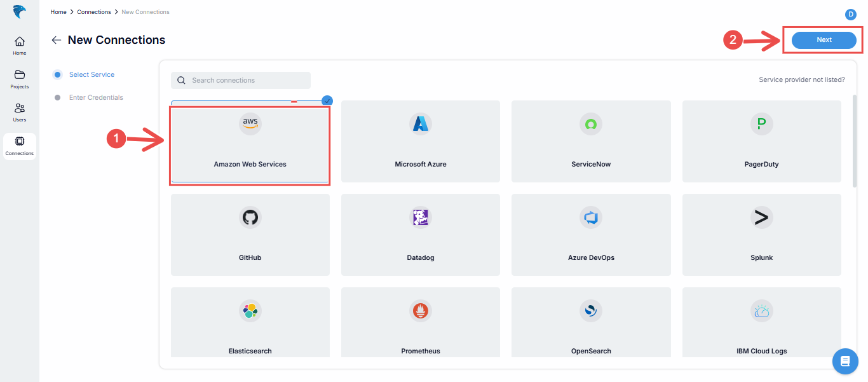This screenshot has height=382, width=868.
Task: Choose the ServiceNow connection
Action: (x=590, y=141)
